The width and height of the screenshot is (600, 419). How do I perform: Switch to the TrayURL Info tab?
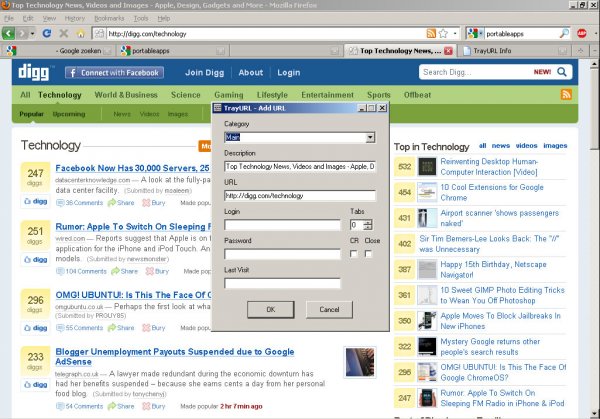coord(515,51)
